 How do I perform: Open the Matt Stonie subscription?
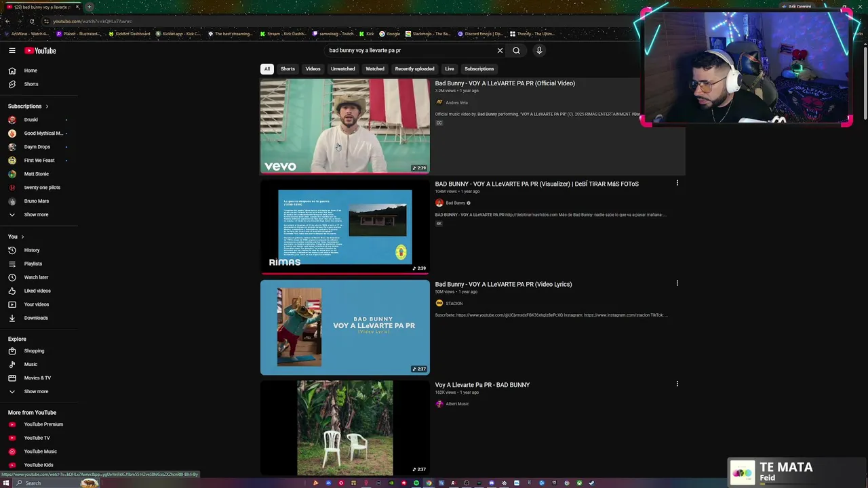click(38, 174)
